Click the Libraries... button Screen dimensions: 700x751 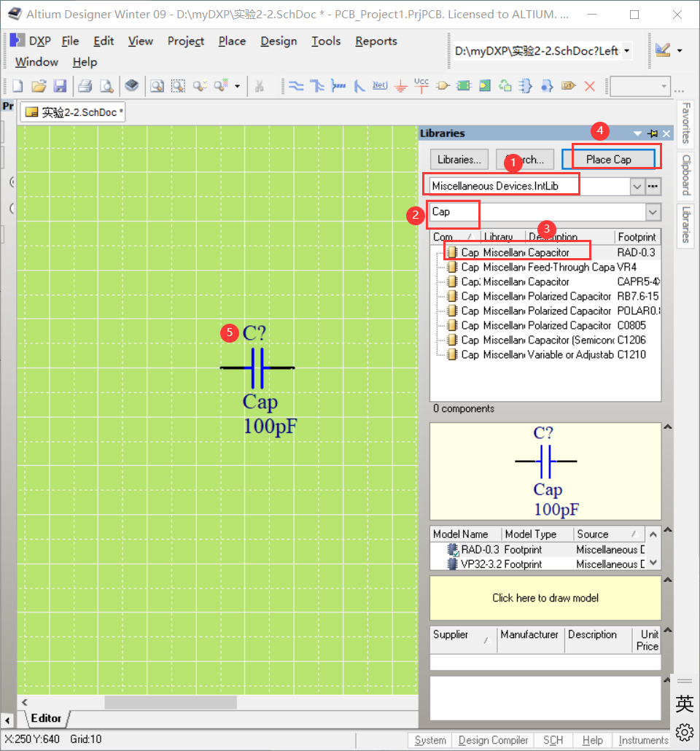pos(459,160)
